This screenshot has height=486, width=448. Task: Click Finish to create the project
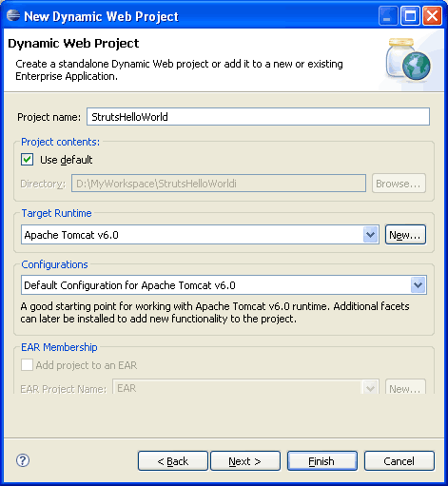coord(322,461)
